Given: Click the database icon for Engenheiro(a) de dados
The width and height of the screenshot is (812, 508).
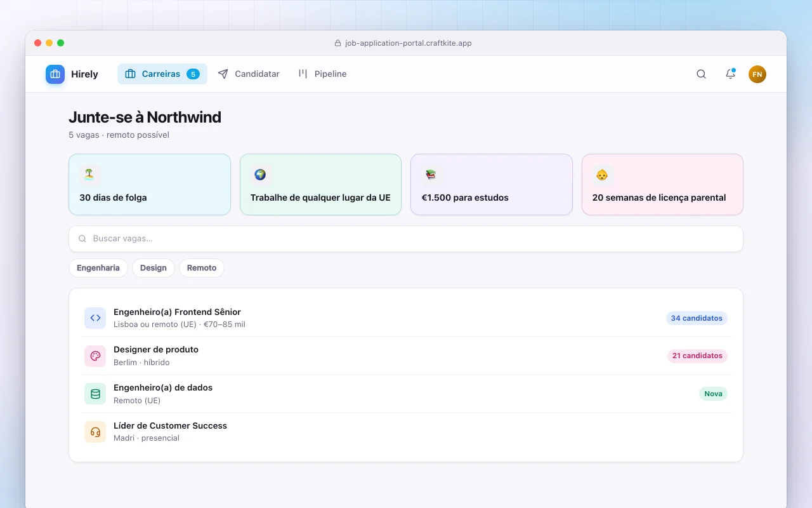Looking at the screenshot, I should click(x=95, y=394).
